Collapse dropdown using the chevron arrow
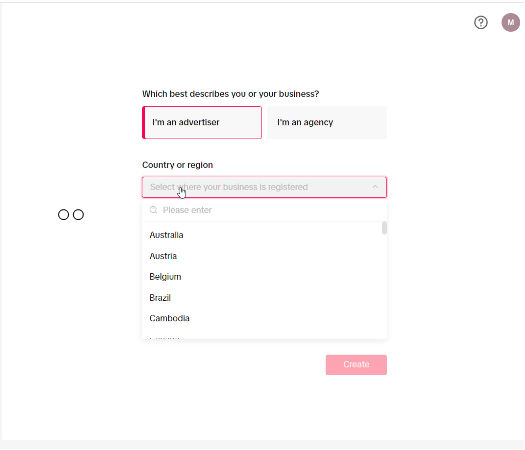This screenshot has height=450, width=525. pyautogui.click(x=375, y=187)
